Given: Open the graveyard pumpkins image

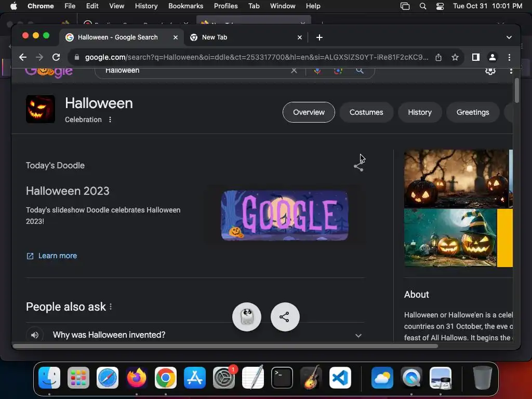Looking at the screenshot, I should click(x=456, y=179).
